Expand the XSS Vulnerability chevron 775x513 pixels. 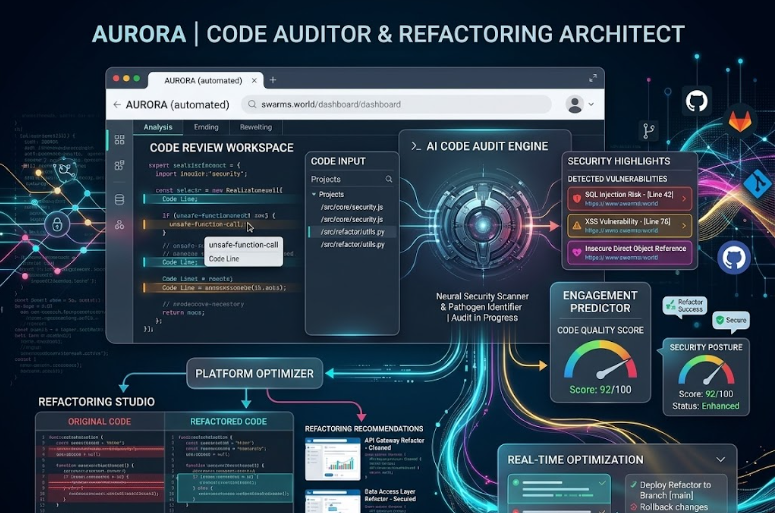(684, 226)
